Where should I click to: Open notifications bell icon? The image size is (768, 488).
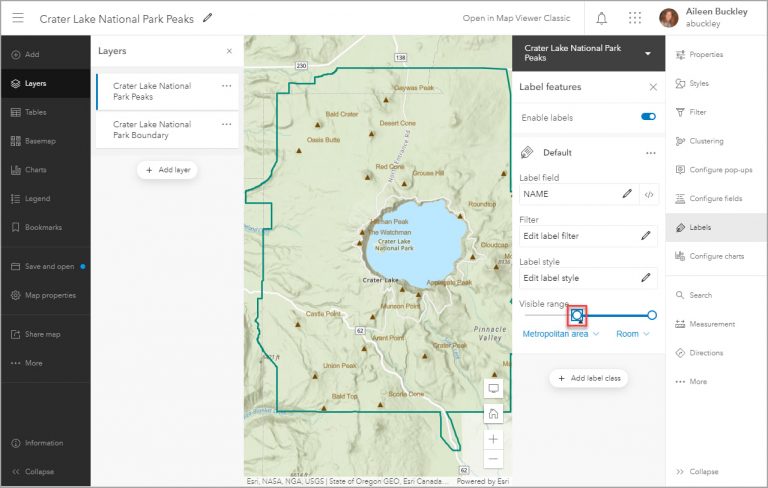[601, 19]
